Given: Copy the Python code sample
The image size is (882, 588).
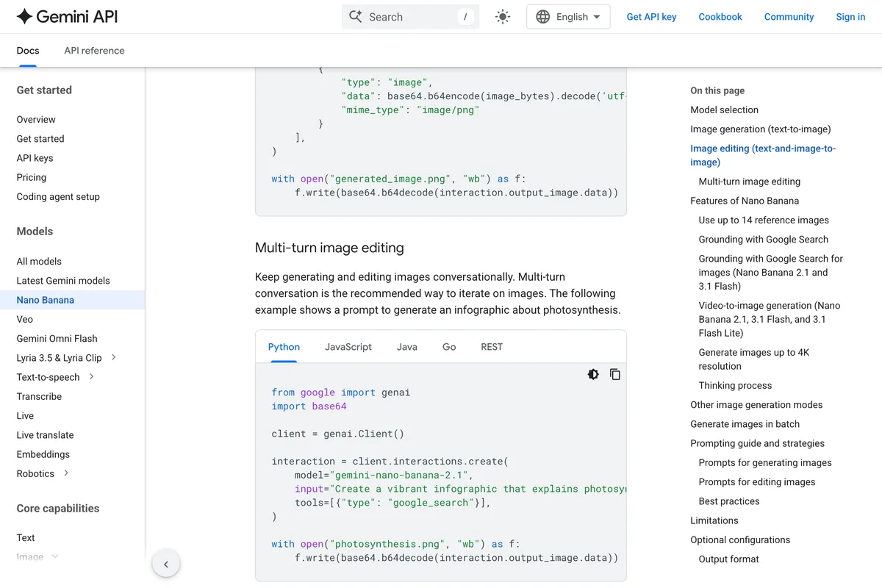Looking at the screenshot, I should pyautogui.click(x=615, y=374).
